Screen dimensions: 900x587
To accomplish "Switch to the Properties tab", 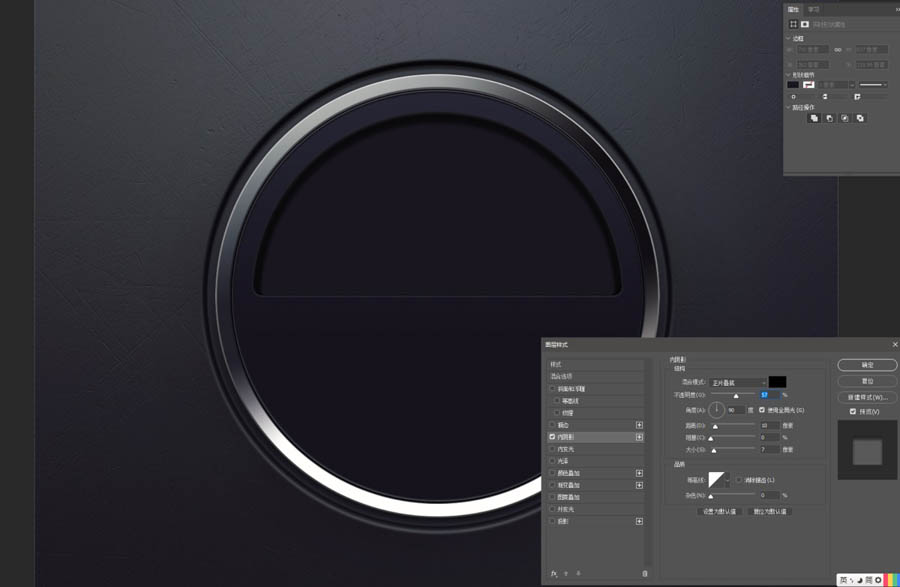I will pyautogui.click(x=794, y=9).
